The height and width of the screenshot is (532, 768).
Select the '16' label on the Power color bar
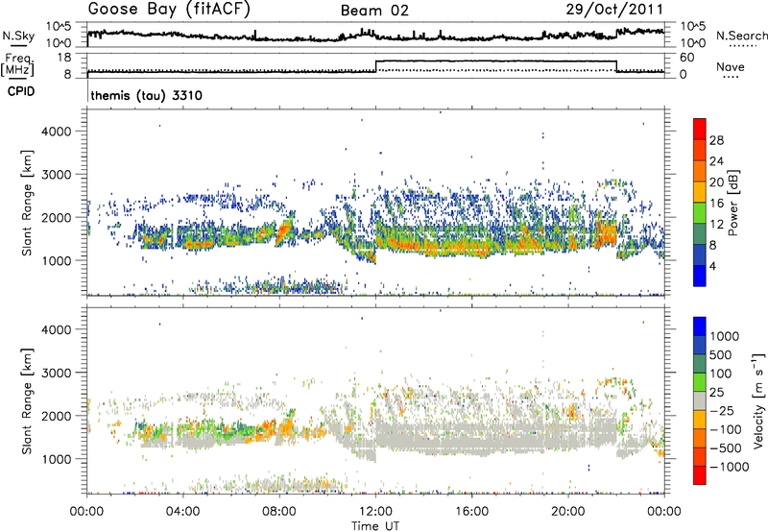(x=716, y=204)
